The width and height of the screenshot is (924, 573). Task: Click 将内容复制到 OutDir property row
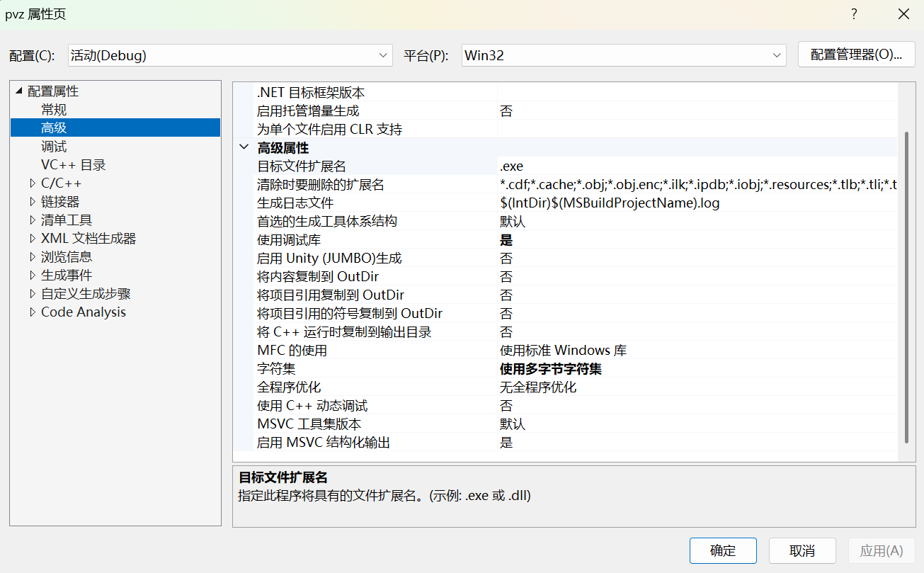pyautogui.click(x=575, y=277)
